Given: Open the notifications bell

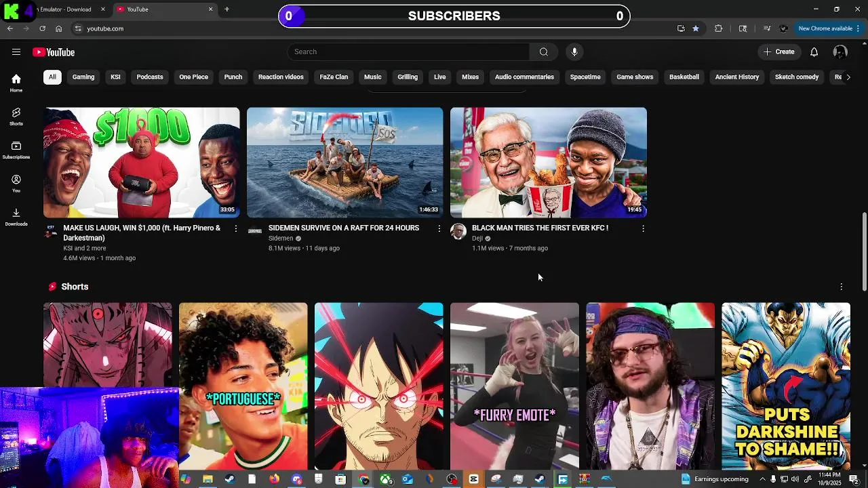Looking at the screenshot, I should click(x=814, y=52).
